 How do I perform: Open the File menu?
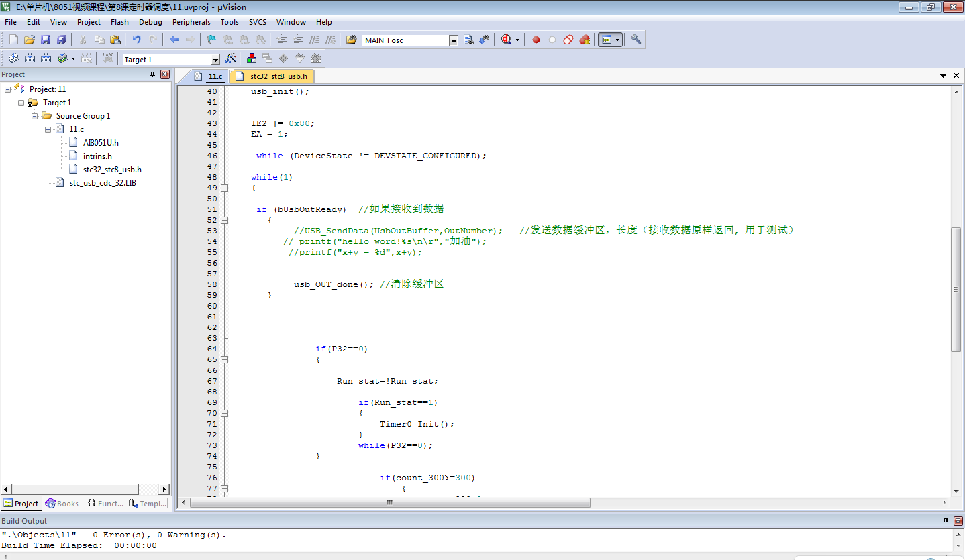tap(11, 22)
